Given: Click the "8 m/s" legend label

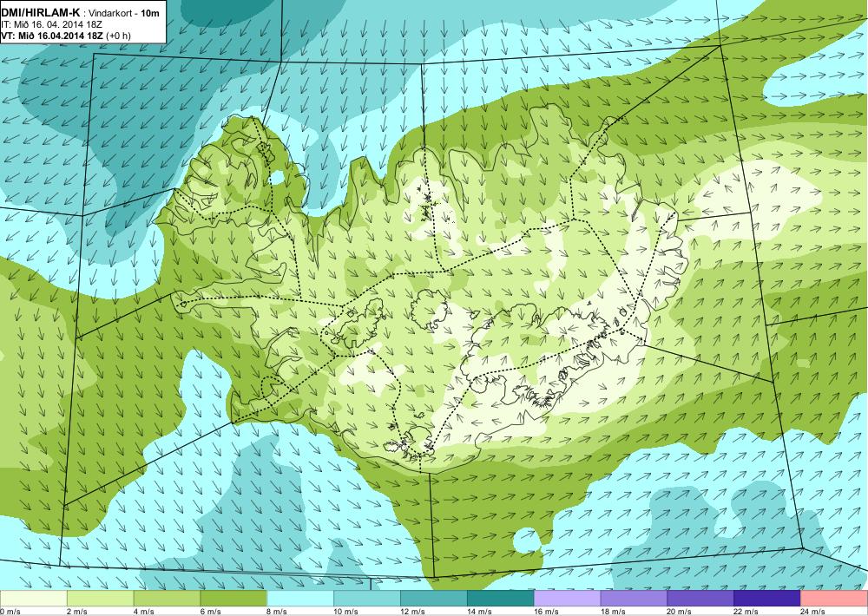Looking at the screenshot, I should tap(278, 612).
